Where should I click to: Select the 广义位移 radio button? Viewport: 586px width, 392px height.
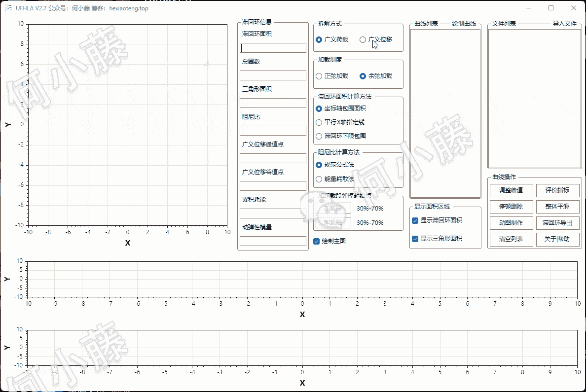[x=363, y=39]
